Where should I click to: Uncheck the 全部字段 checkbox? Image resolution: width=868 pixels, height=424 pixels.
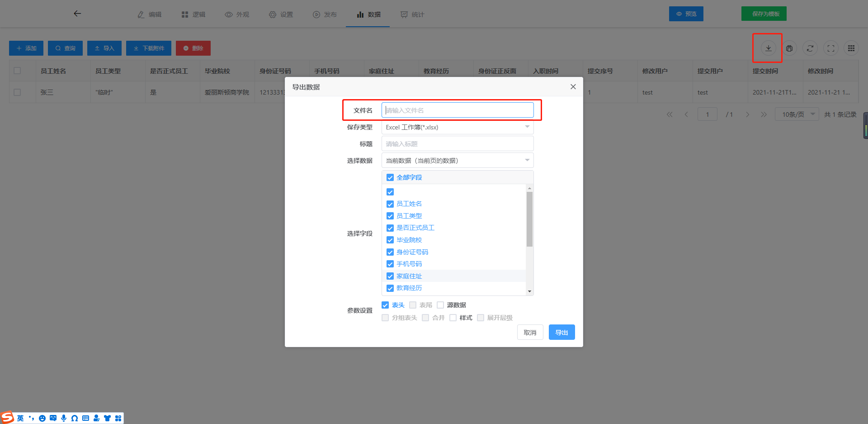coord(390,177)
